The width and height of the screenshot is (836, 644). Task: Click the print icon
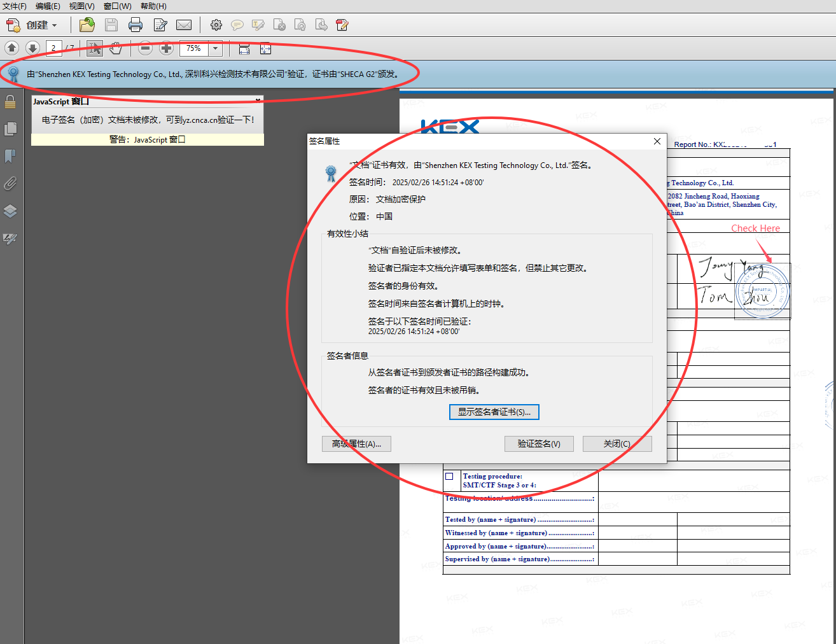point(136,25)
